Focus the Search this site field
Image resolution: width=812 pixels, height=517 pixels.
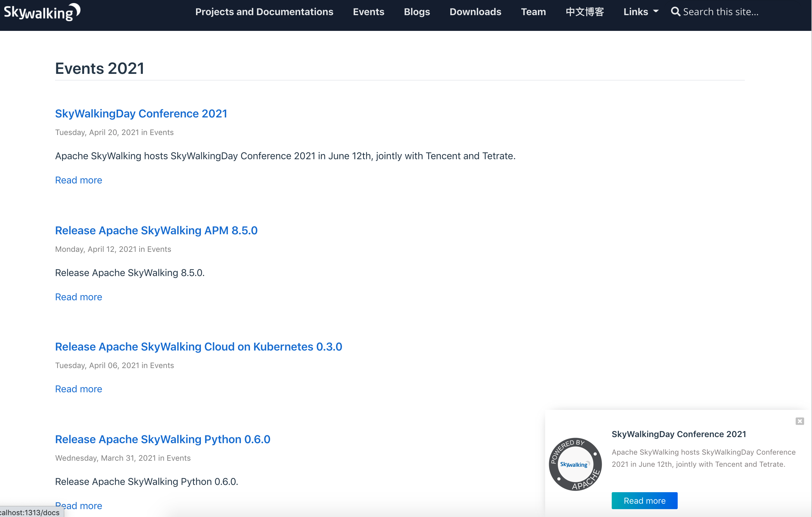coord(720,12)
